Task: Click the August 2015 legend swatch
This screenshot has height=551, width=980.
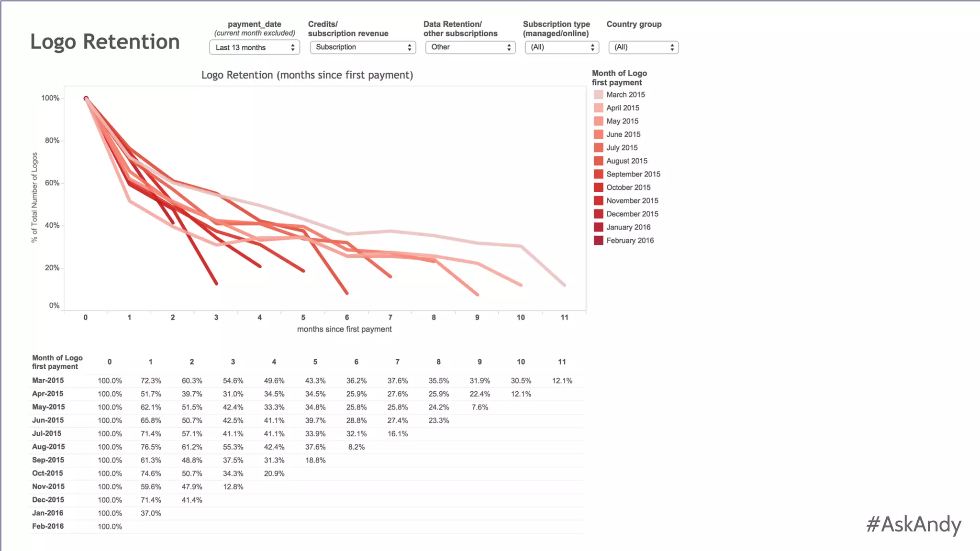Action: pyautogui.click(x=598, y=161)
